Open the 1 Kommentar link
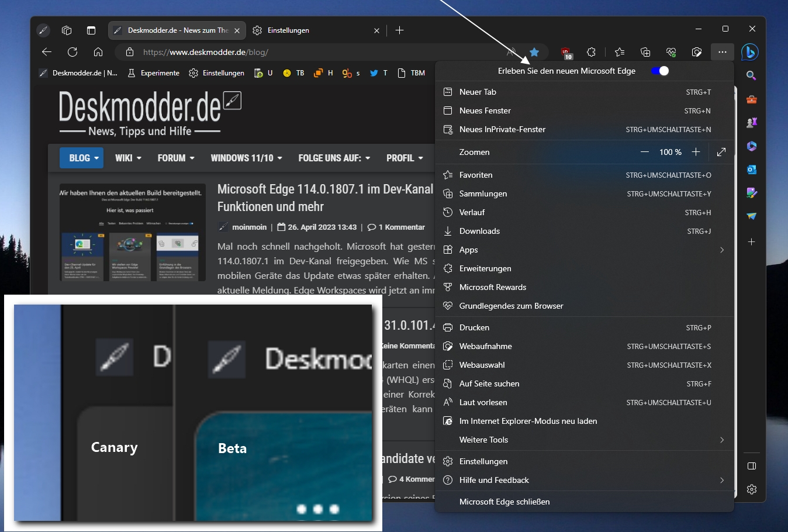The image size is (788, 532). click(x=396, y=227)
